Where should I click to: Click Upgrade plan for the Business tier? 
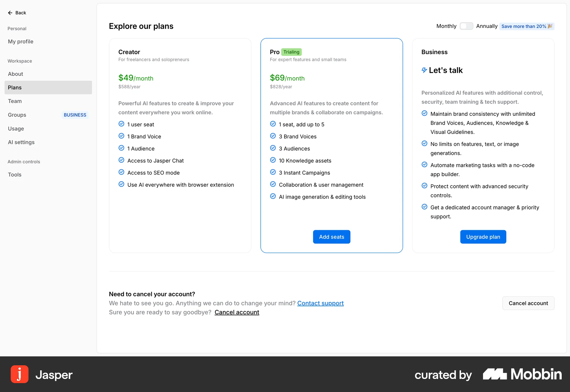tap(483, 237)
